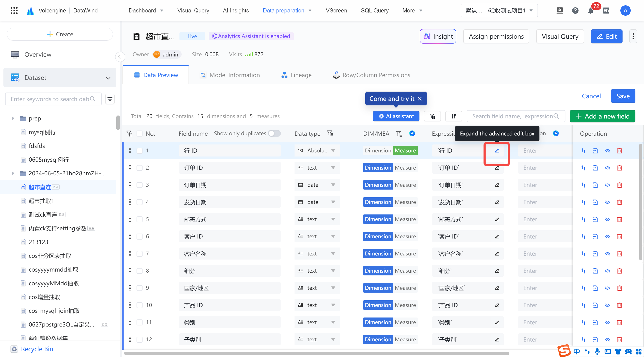Click the blue Edit button
Viewport: 644px width, 357px height.
(x=606, y=36)
